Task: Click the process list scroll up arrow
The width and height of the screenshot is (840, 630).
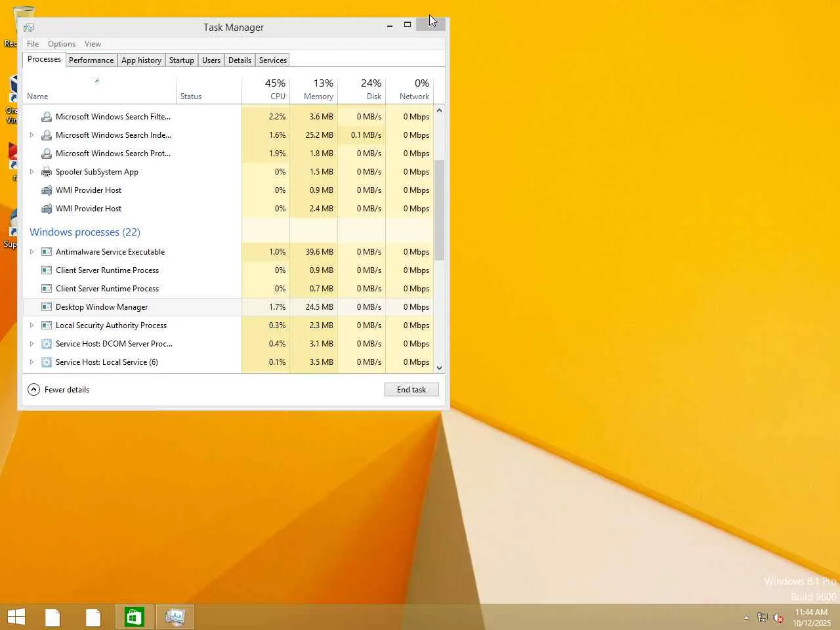Action: (x=440, y=110)
